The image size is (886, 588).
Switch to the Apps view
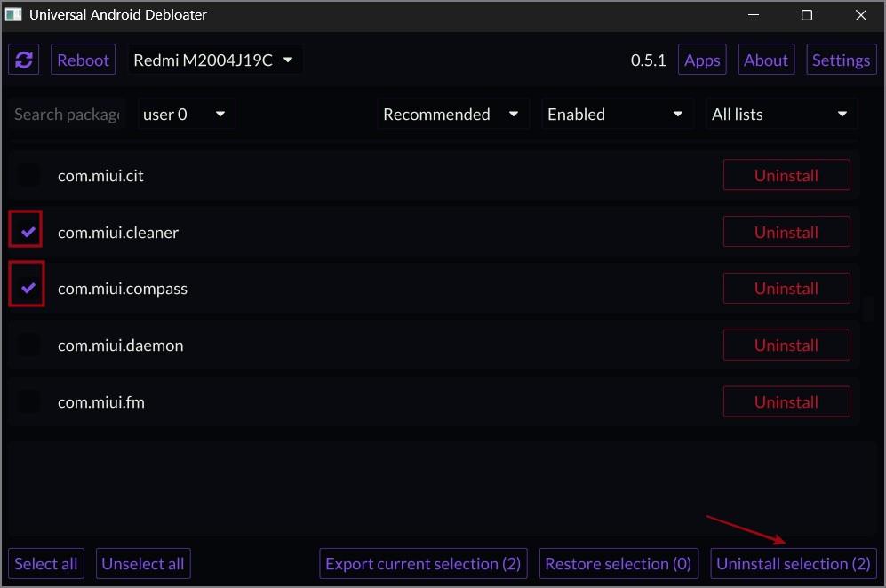point(702,60)
